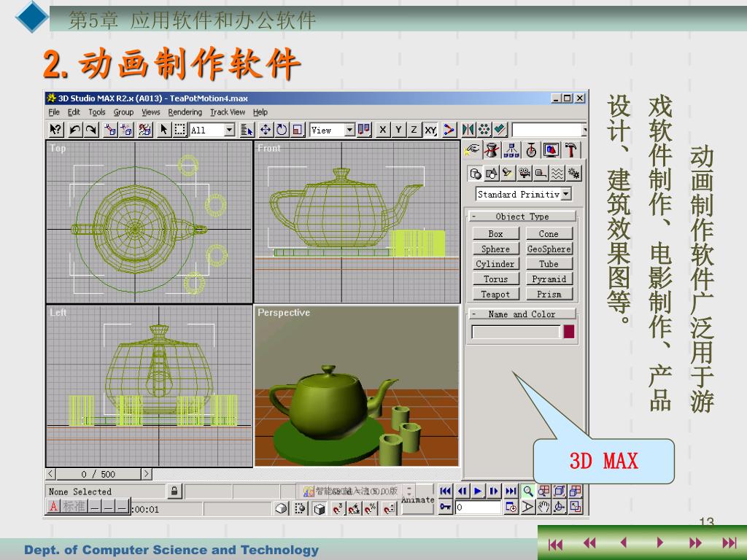Activate Bind to Space Warp tool

point(145,130)
